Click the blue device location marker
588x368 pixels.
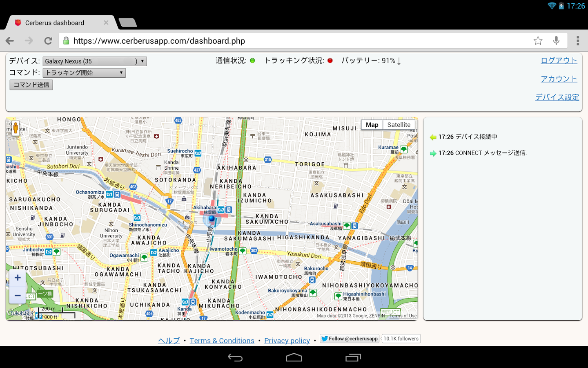212,219
